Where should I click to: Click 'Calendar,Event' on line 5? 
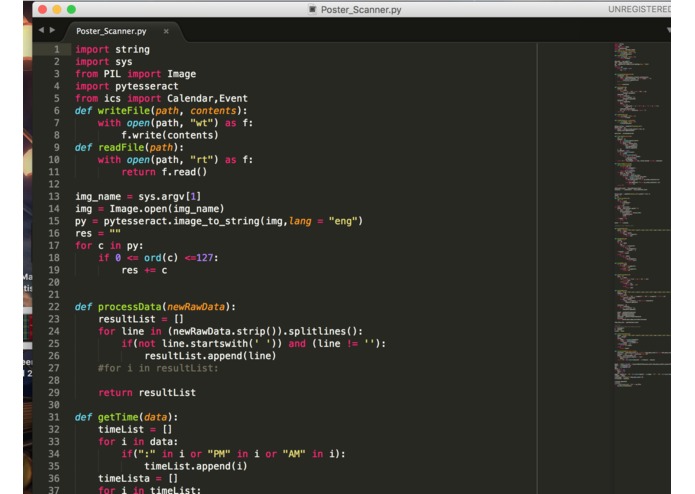pyautogui.click(x=207, y=98)
